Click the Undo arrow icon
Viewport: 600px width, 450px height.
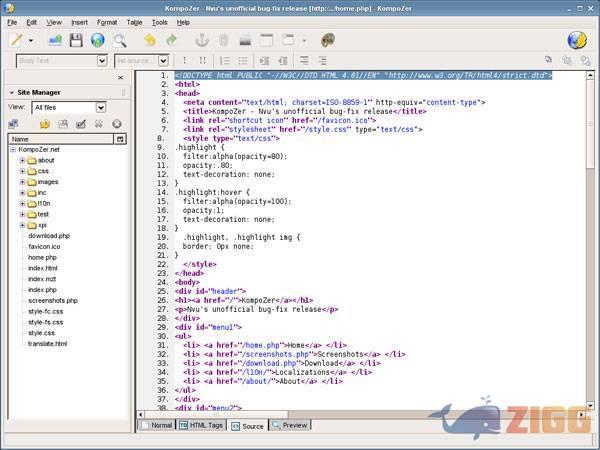pos(149,41)
